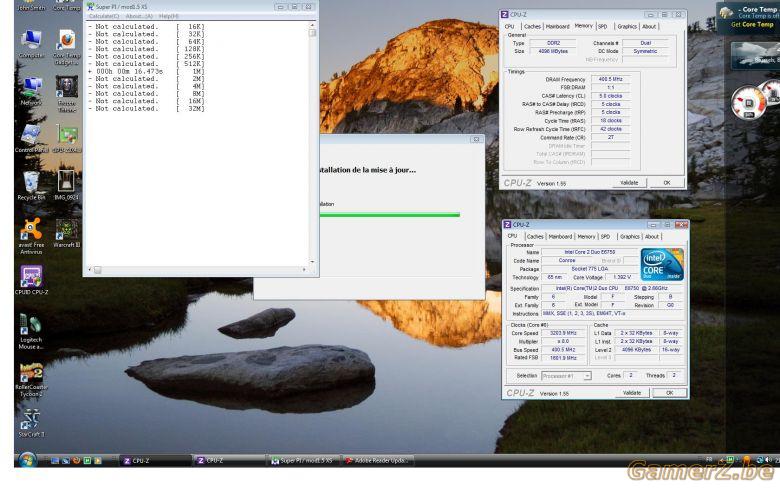Click the Intel Core 2 logo in CPU-Z
Image resolution: width=780 pixels, height=488 pixels.
pos(662,264)
